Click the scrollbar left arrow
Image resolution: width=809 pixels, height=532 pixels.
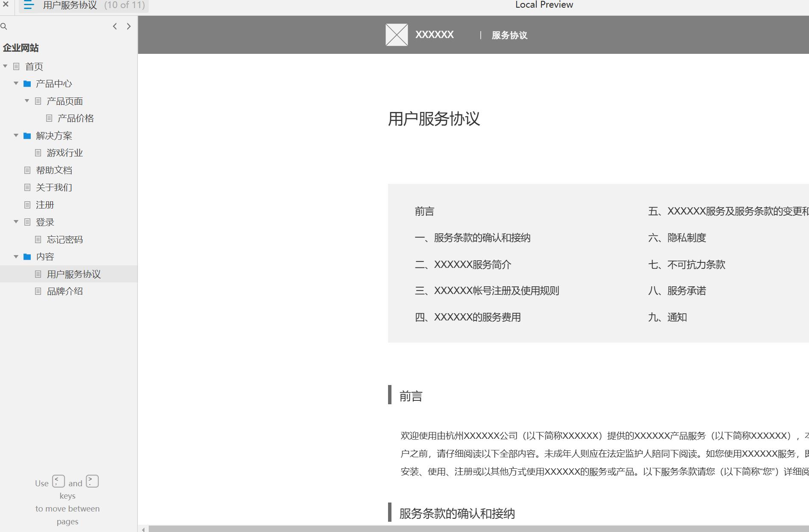pos(143,529)
